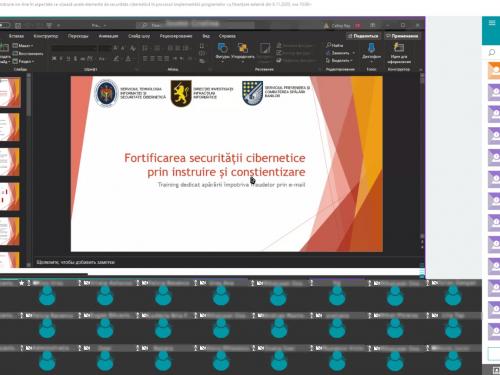Apply italic formatting in Шрифт group
500x375 pixels.
[x=61, y=59]
